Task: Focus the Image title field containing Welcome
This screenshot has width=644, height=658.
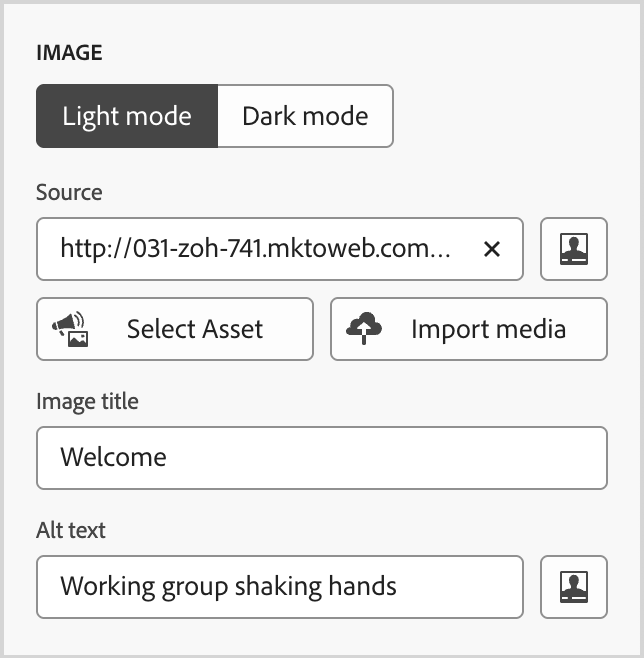Action: [322, 458]
